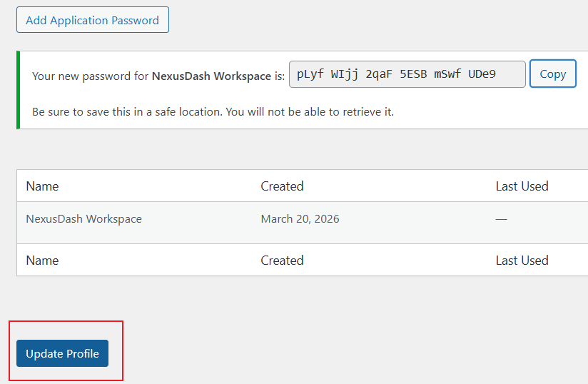This screenshot has width=588, height=384.
Task: Click bold NexusDash Workspace name in notice
Action: coord(211,76)
